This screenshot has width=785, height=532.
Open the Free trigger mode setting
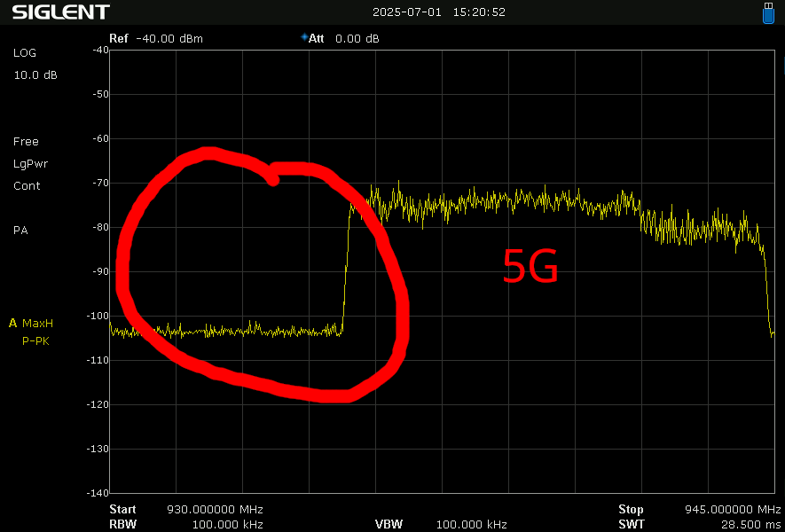tap(26, 142)
